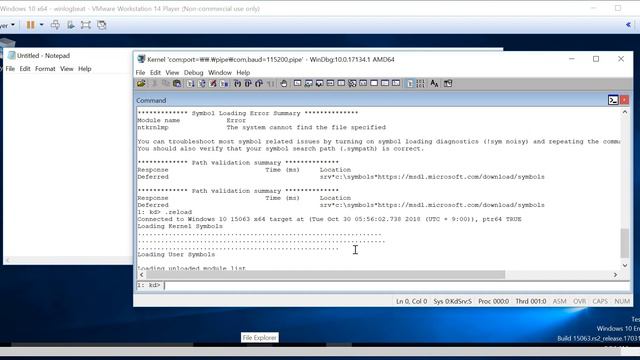Click horizontal scrollbar left arrow in Command window
640x360 pixels.
coord(142,275)
